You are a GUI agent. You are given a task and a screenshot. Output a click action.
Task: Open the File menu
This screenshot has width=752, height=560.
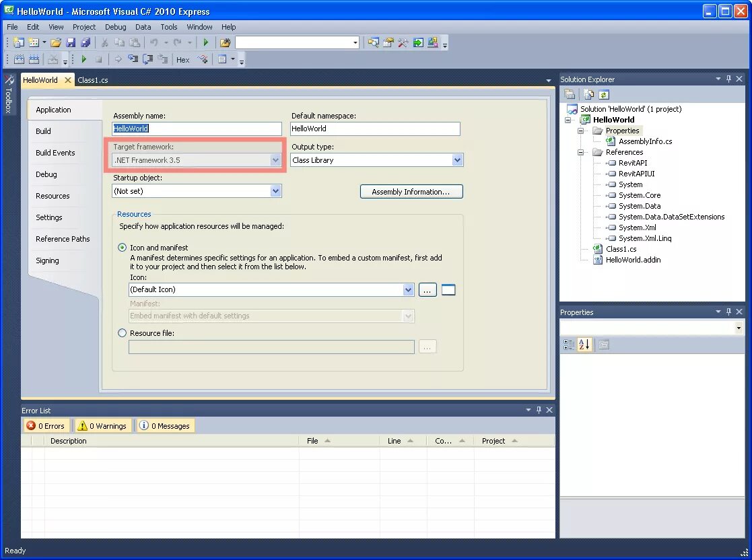[x=12, y=27]
